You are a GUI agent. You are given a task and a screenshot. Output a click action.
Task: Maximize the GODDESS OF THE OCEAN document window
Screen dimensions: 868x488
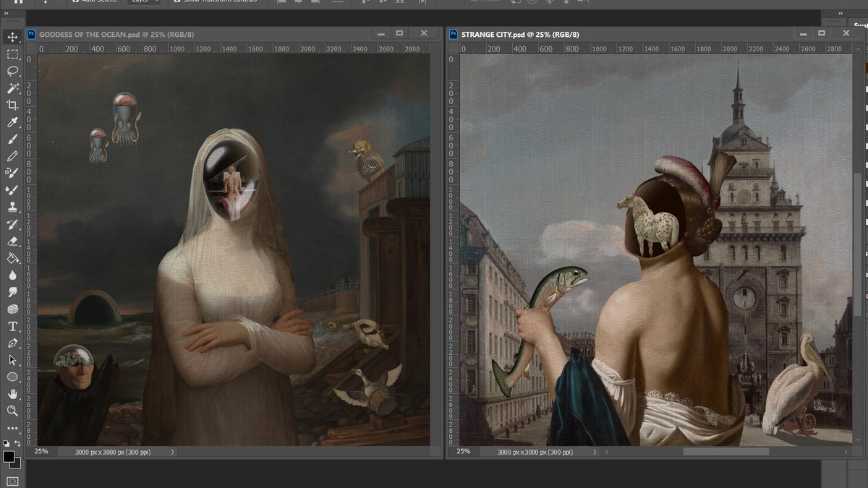399,33
